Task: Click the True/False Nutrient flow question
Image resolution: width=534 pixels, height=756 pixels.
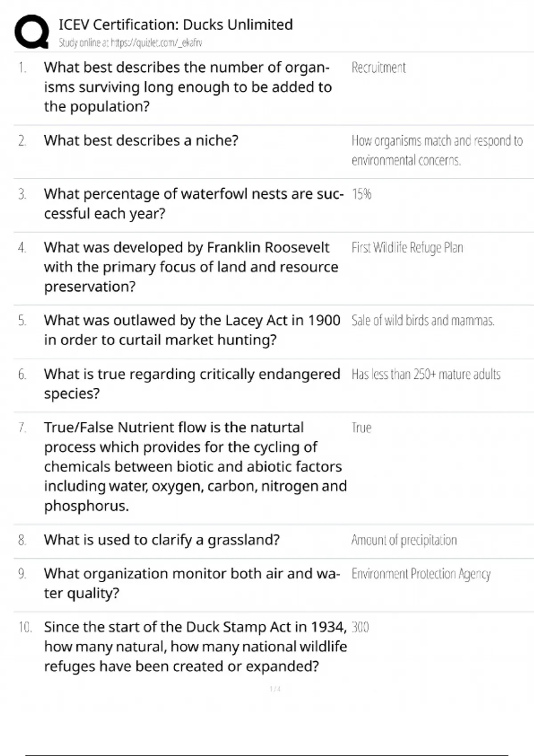Action: pyautogui.click(x=195, y=466)
